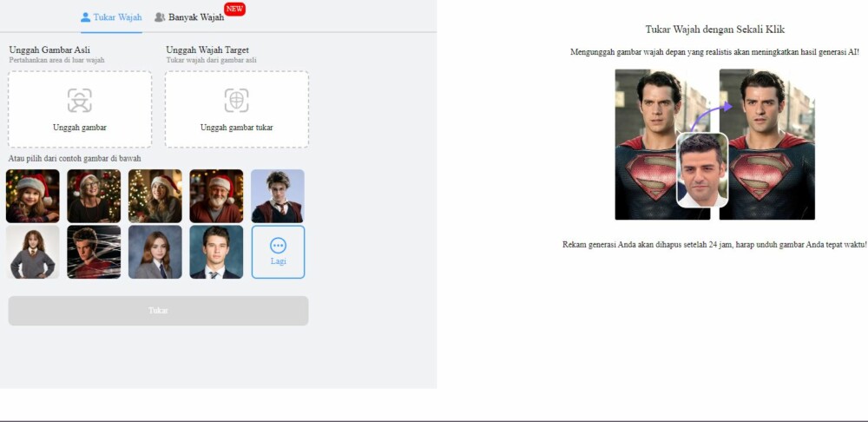Select the boy with round glasses sample
868x422 pixels.
(x=278, y=196)
